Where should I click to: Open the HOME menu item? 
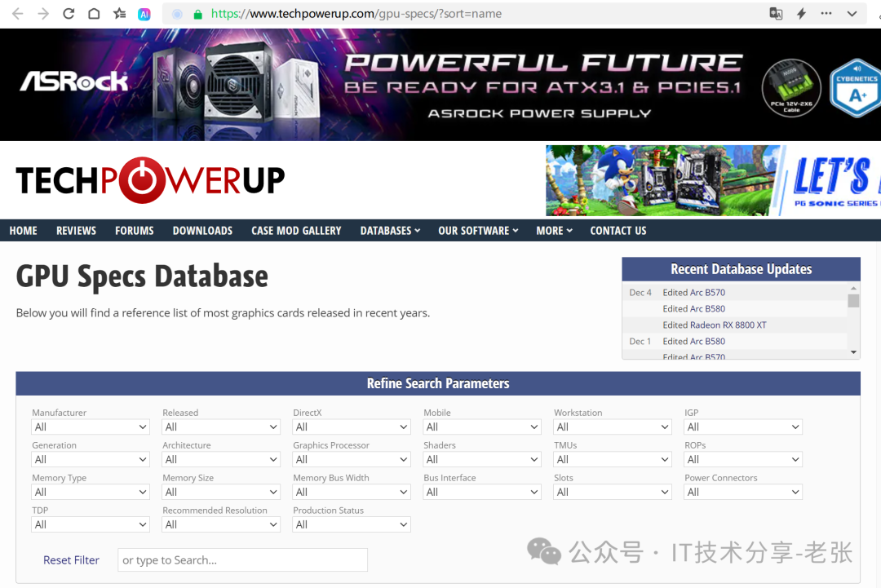pyautogui.click(x=23, y=231)
